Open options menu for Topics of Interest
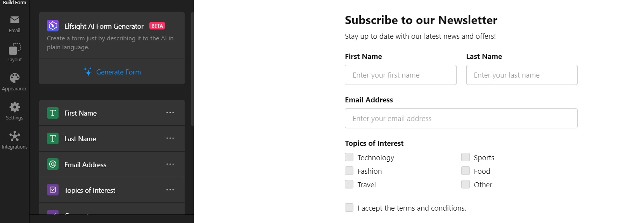The height and width of the screenshot is (223, 644). pyautogui.click(x=170, y=190)
